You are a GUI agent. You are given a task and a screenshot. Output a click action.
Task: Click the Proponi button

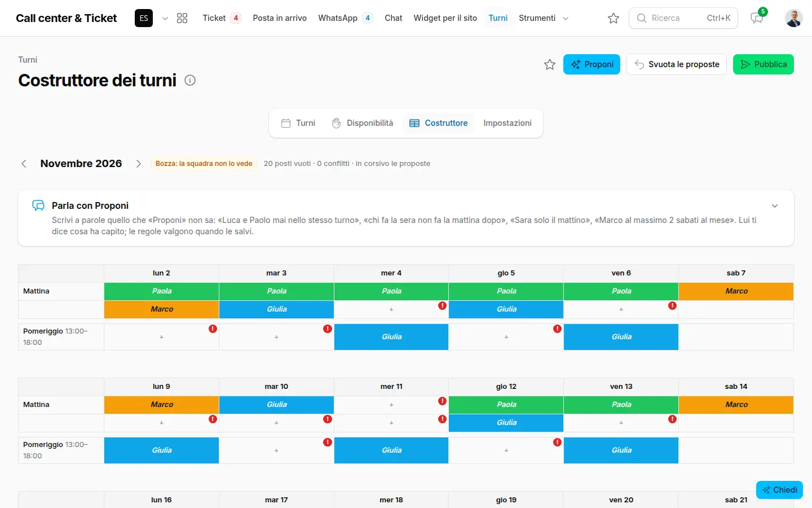[x=592, y=64]
